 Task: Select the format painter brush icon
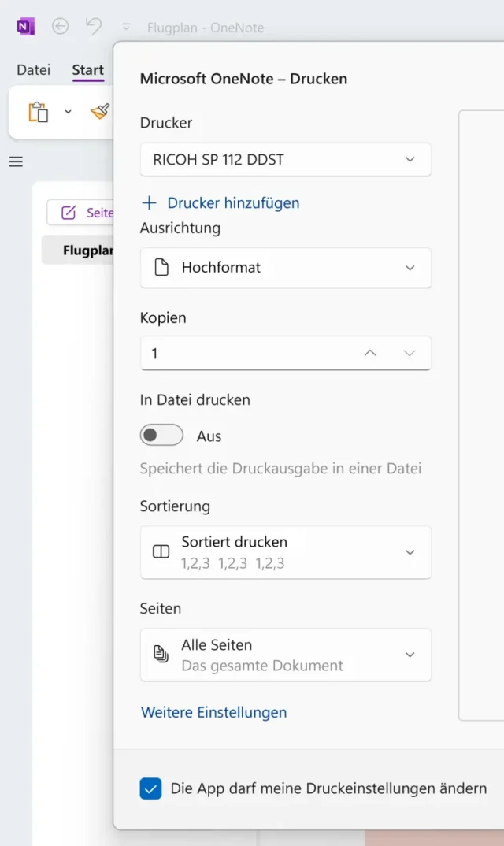point(100,112)
